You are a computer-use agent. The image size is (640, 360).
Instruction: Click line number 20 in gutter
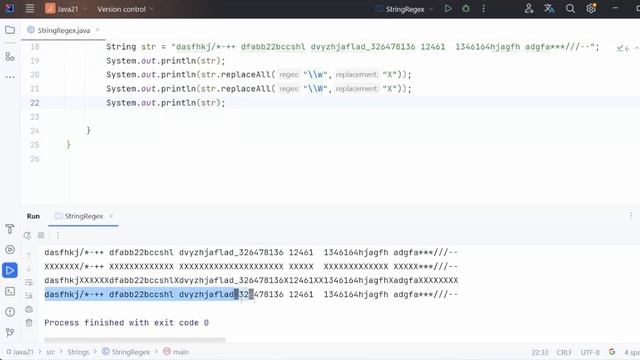point(35,75)
